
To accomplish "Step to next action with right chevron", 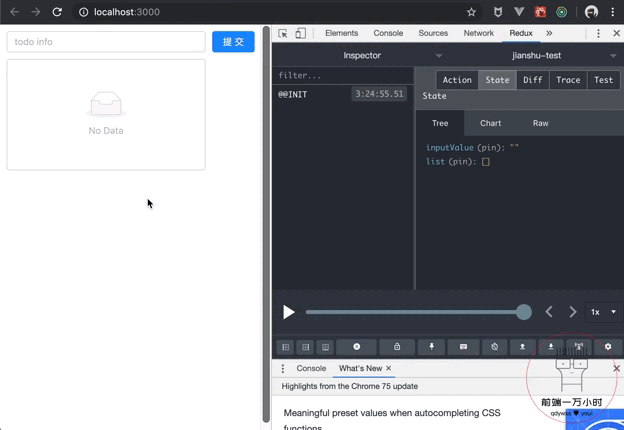I will coord(573,312).
